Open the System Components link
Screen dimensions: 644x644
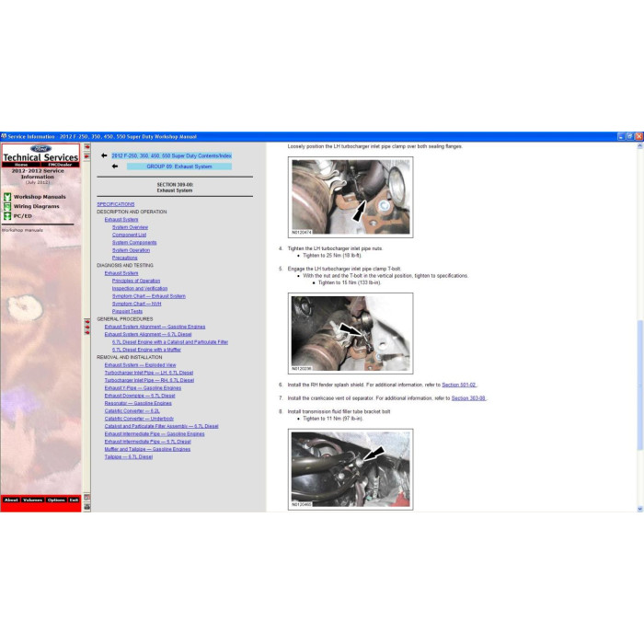[134, 242]
